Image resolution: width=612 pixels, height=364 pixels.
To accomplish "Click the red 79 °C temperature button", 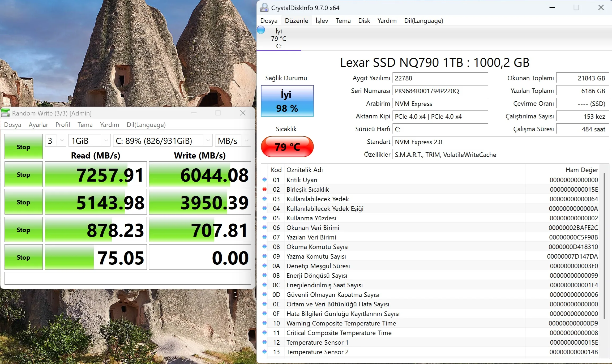I will point(287,147).
